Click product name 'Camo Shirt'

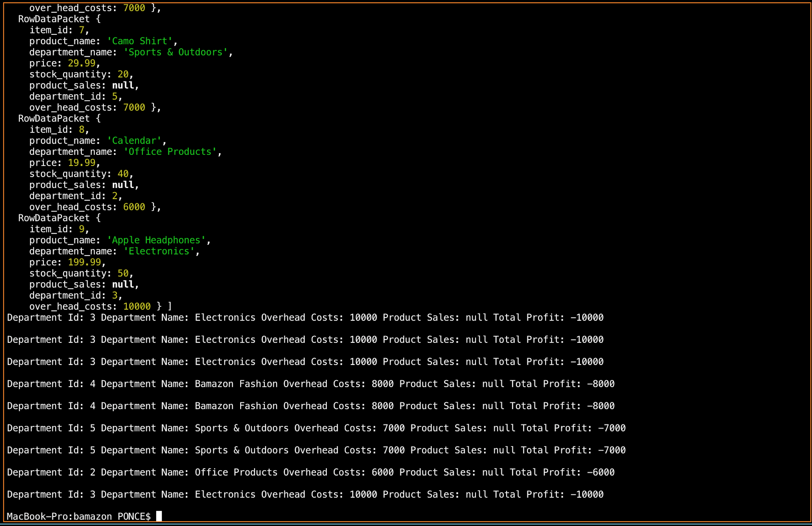coord(139,41)
